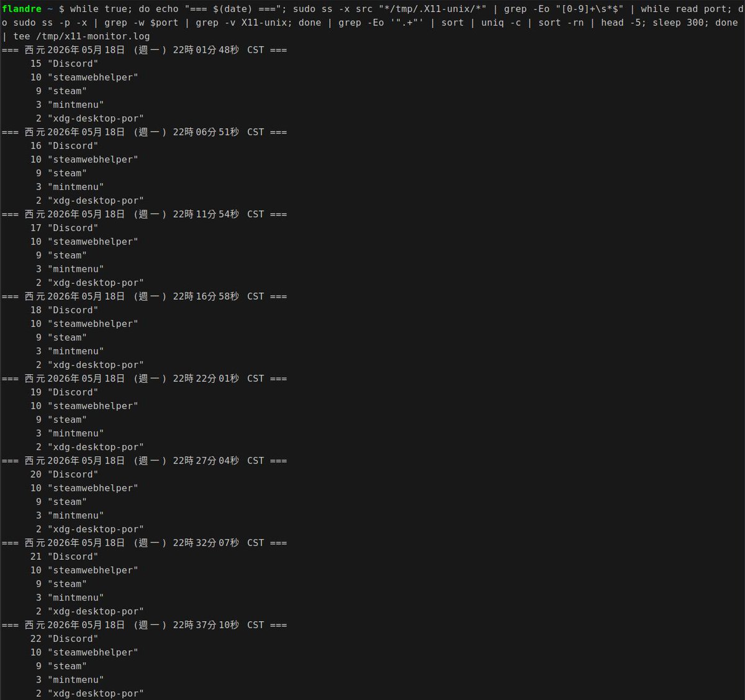Screen dimensions: 745x700
Task: Click the line 19 "Discord"
Action: 64,392
